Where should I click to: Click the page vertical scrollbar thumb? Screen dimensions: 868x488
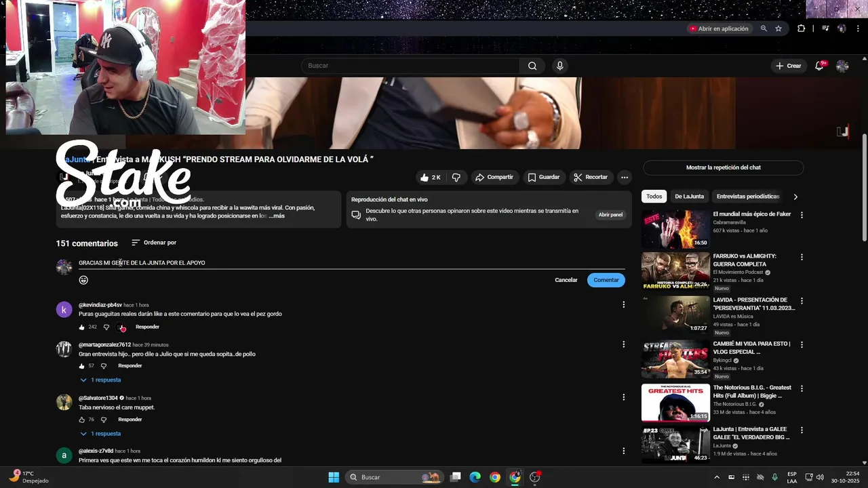(864, 187)
